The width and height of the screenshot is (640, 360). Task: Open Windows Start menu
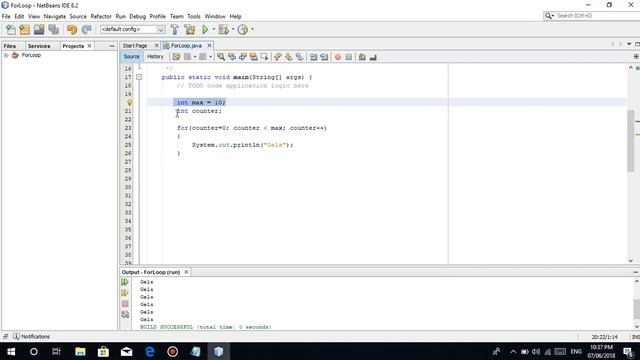(11, 351)
